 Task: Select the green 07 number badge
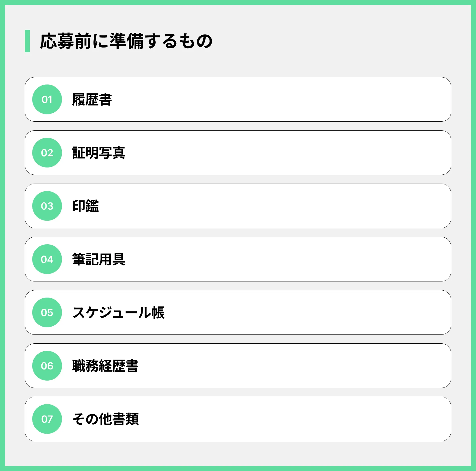tap(47, 419)
